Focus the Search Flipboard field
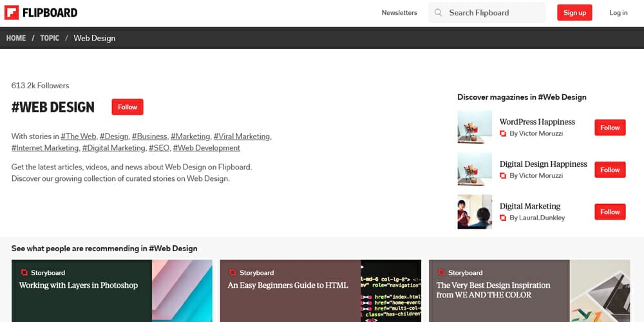This screenshot has width=644, height=322. [487, 13]
